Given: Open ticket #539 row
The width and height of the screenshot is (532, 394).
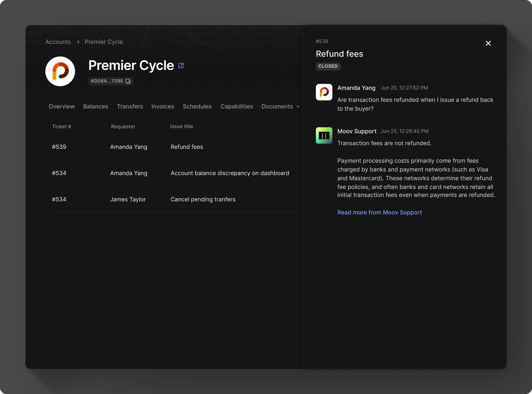Looking at the screenshot, I should click(177, 147).
